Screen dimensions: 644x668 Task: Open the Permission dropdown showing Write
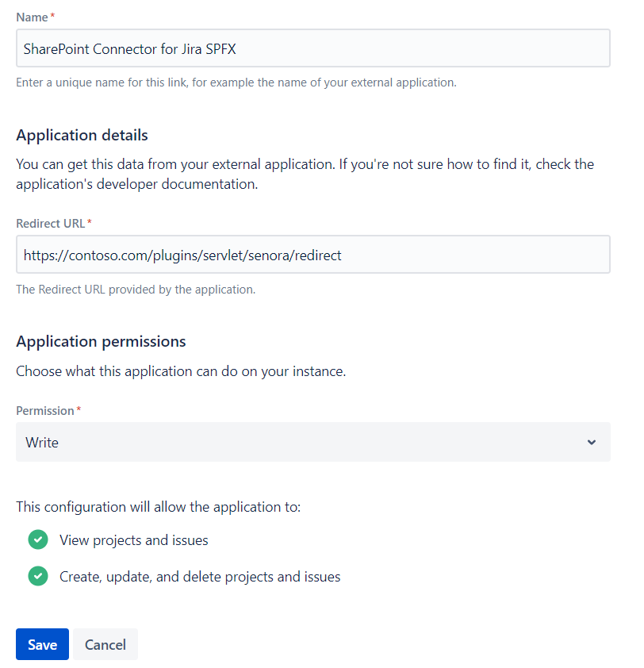312,442
